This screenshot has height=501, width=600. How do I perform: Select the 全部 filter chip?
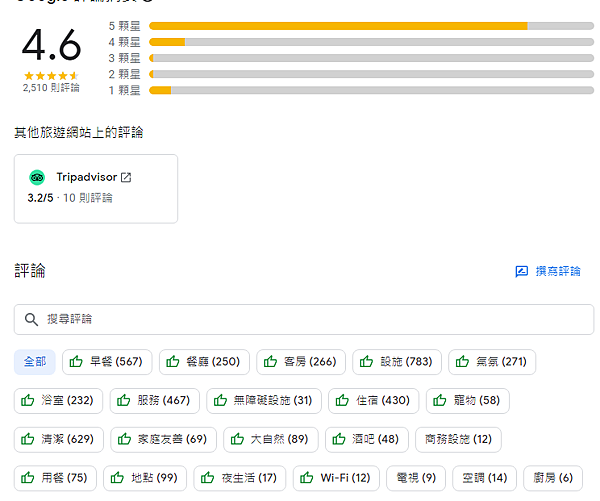[x=34, y=362]
